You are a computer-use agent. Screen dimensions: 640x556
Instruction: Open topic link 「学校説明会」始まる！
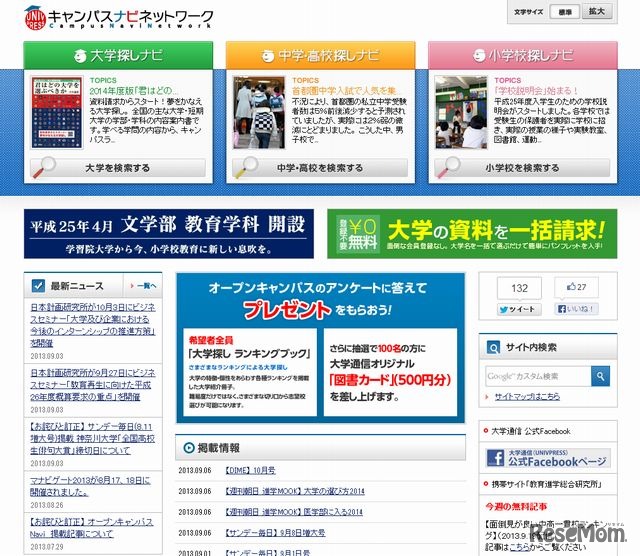(x=536, y=91)
